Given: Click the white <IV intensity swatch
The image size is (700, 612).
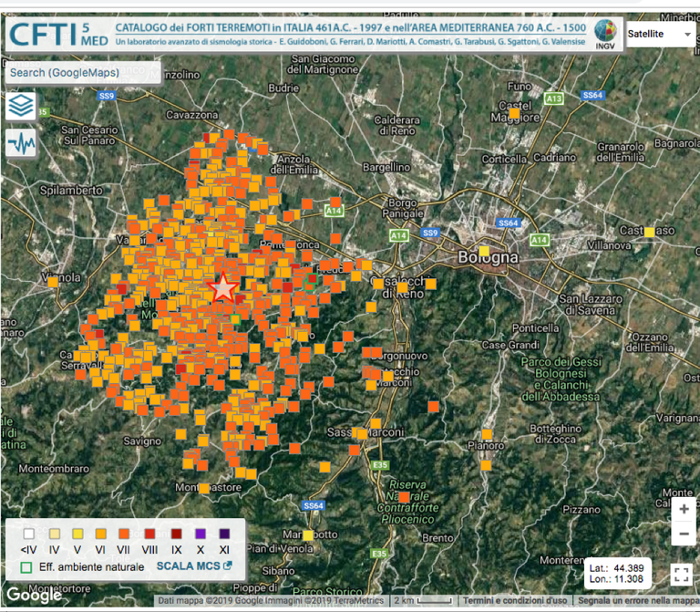Looking at the screenshot, I should 28,534.
